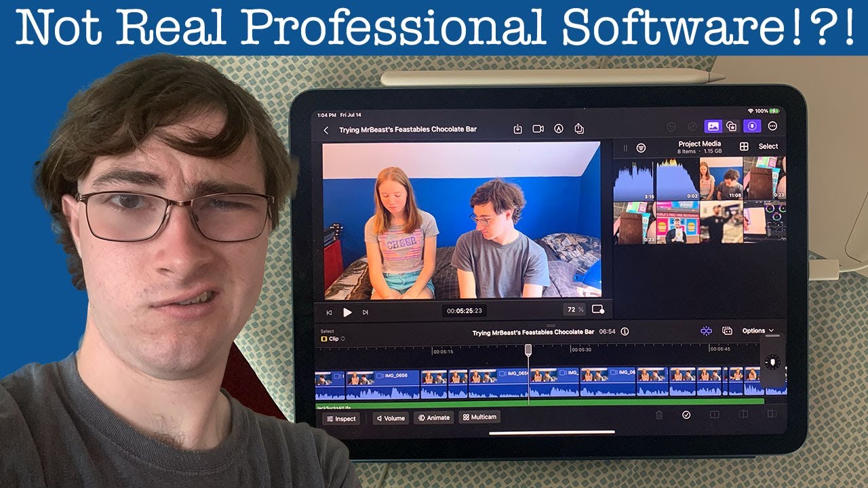Toggle the media browser photo button
This screenshot has height=488, width=868.
(713, 126)
